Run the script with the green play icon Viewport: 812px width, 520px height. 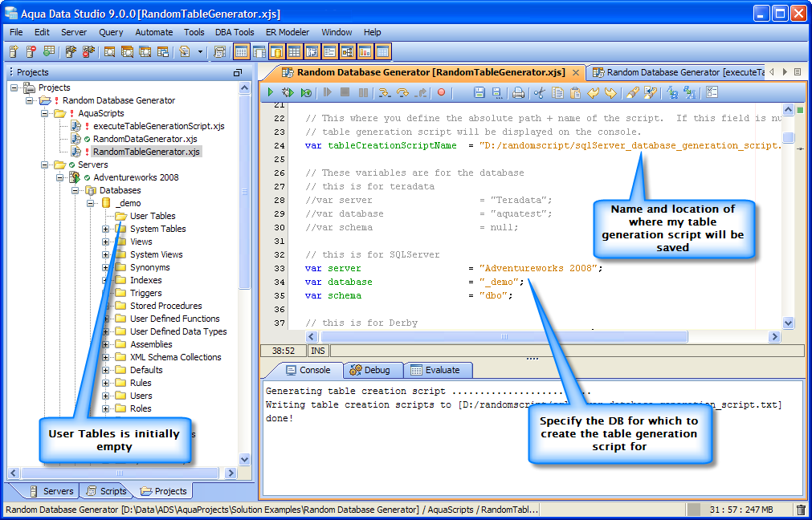[x=270, y=92]
